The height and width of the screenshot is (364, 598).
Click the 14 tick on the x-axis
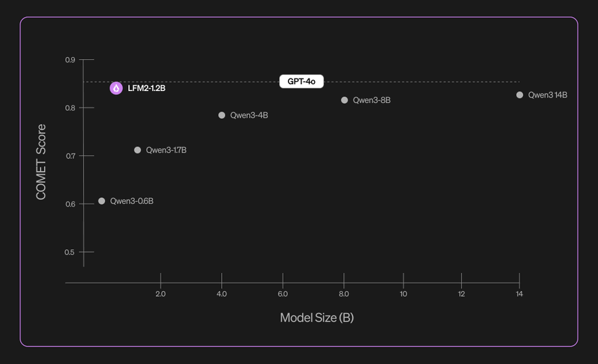coord(519,294)
